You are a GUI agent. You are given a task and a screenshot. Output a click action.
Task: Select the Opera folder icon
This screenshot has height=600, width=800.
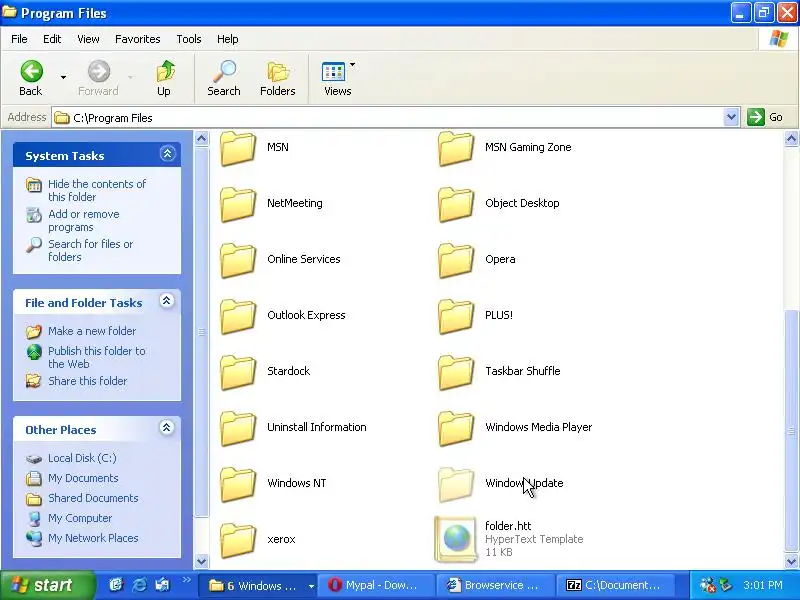tap(456, 260)
